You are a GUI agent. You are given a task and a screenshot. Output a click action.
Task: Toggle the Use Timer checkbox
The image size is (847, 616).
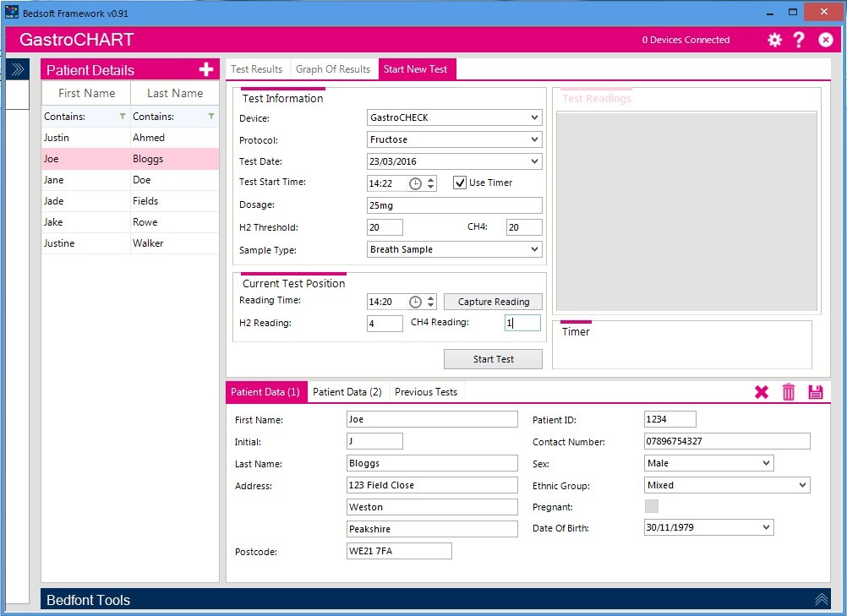[460, 183]
